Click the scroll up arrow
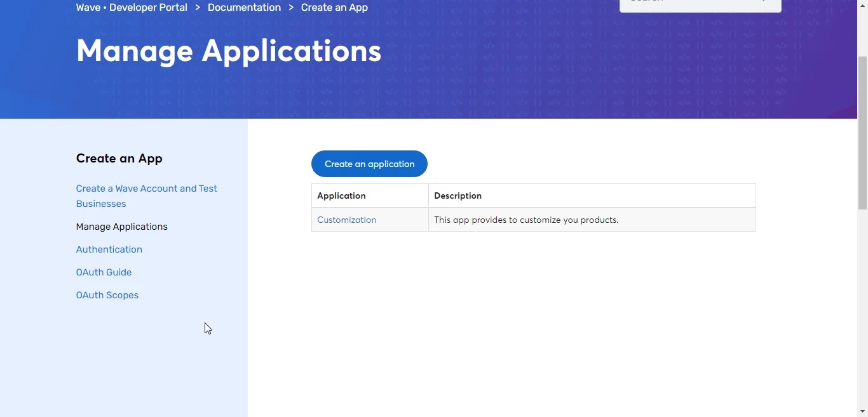The image size is (868, 417). pos(862,4)
